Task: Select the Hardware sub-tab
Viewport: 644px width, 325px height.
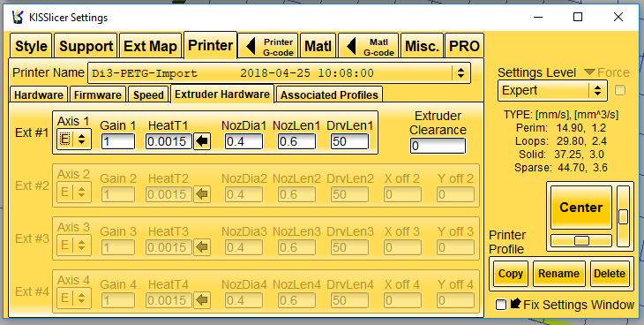Action: pos(39,94)
